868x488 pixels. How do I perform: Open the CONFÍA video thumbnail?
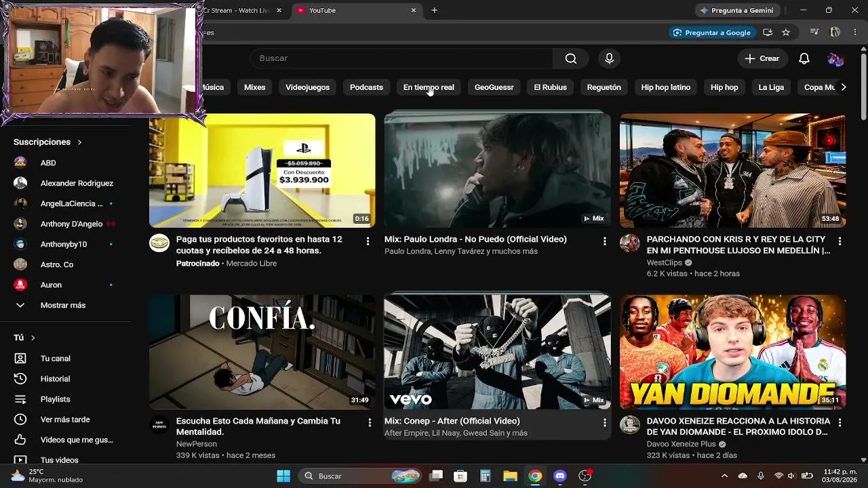click(262, 352)
